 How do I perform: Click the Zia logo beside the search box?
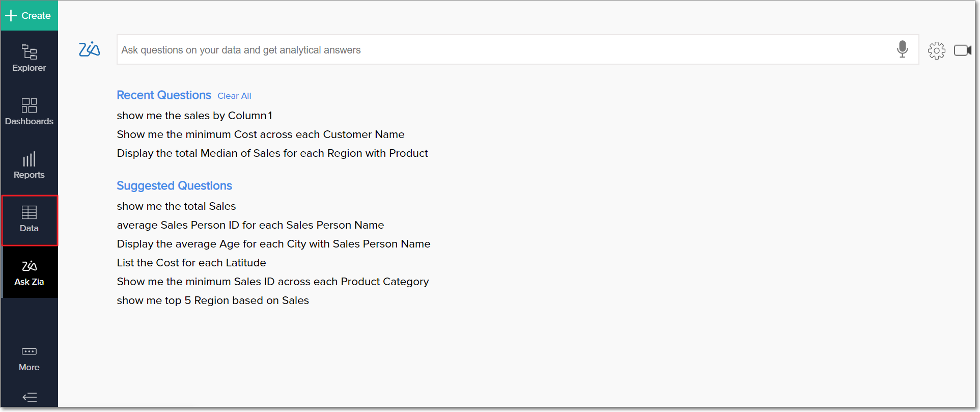[89, 49]
